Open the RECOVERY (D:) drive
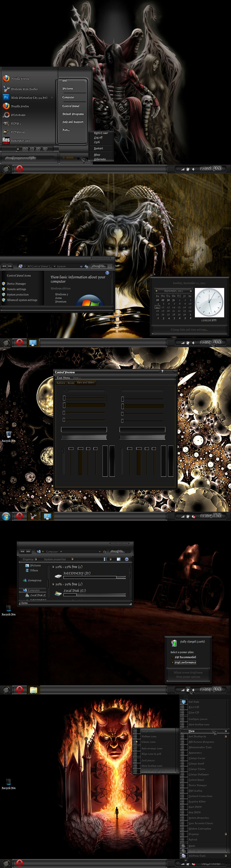 [x=77, y=573]
